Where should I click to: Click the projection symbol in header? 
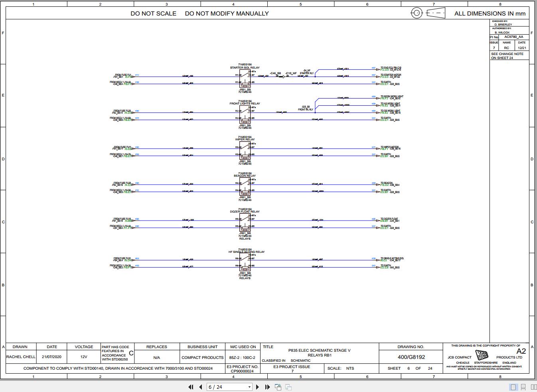(x=428, y=13)
